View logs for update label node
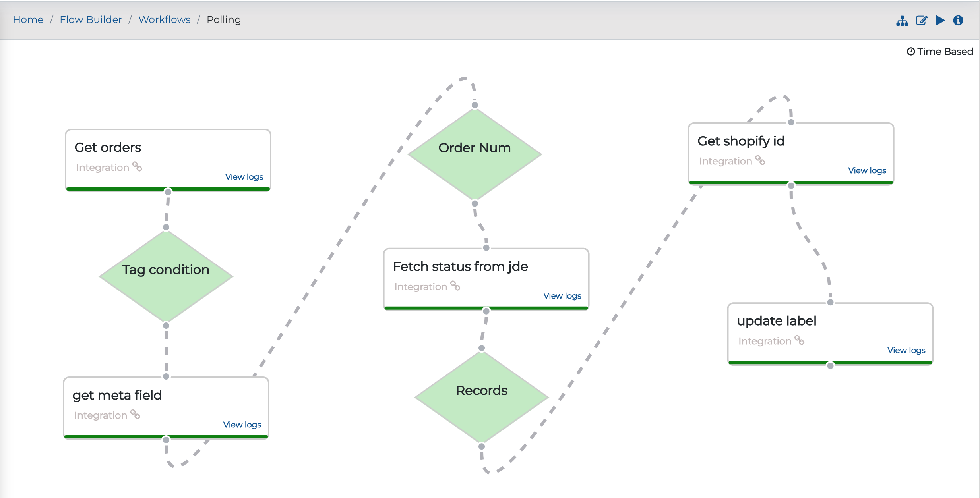Screen dimensions: 980x498 point(906,350)
